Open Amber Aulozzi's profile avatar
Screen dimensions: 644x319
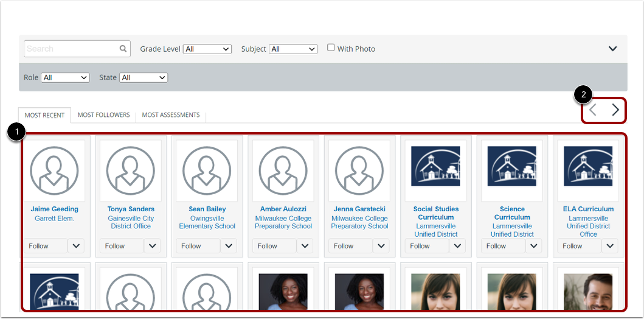click(283, 170)
